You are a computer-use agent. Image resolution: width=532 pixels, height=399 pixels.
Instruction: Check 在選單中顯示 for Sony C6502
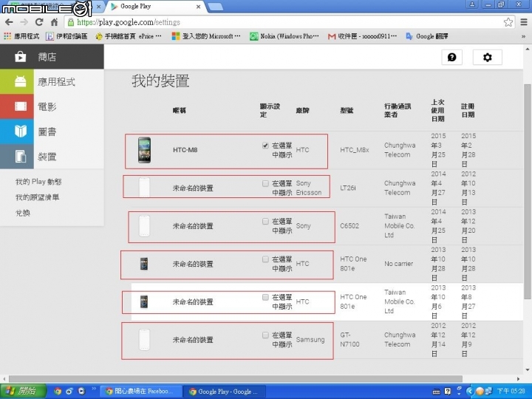(x=265, y=222)
